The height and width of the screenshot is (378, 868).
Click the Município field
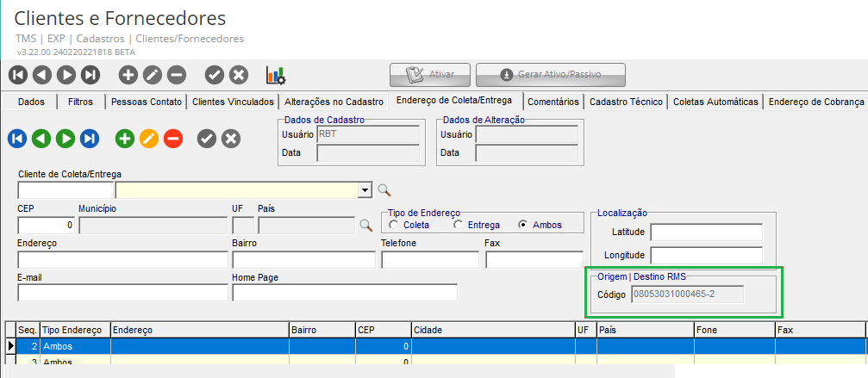click(x=153, y=226)
